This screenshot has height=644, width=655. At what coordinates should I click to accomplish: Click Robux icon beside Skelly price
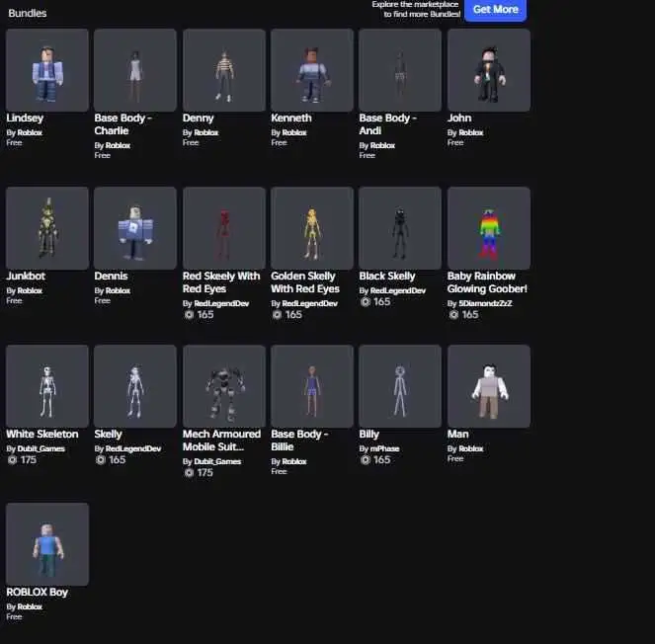click(100, 460)
